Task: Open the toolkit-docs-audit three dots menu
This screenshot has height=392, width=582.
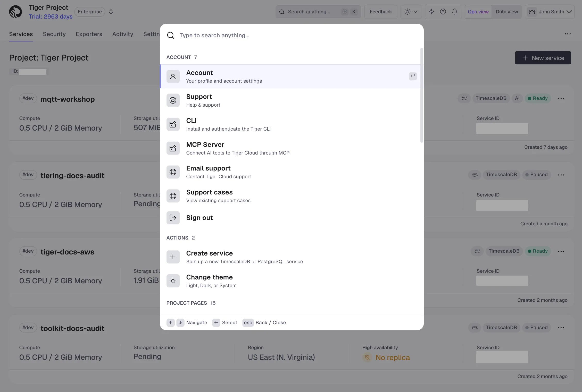Action: tap(561, 328)
